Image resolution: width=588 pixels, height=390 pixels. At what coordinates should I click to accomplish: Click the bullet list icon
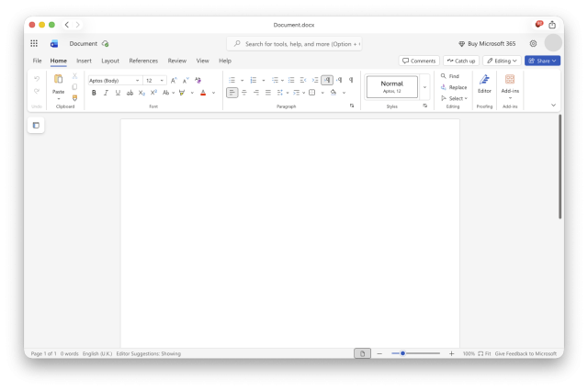(x=232, y=80)
